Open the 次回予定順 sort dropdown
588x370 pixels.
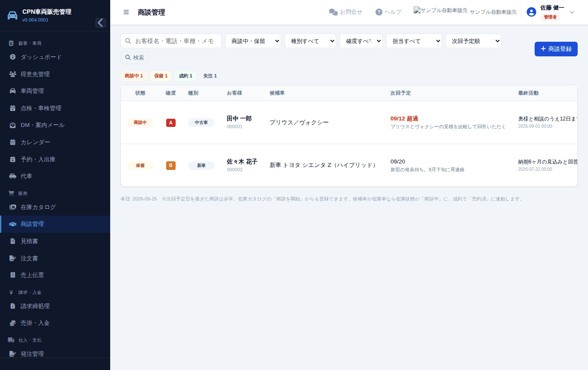[473, 41]
